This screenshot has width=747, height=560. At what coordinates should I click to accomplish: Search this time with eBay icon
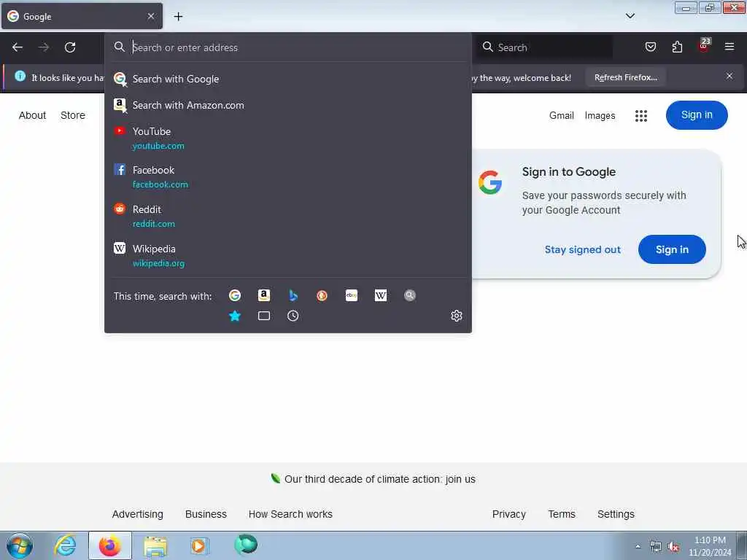click(352, 296)
